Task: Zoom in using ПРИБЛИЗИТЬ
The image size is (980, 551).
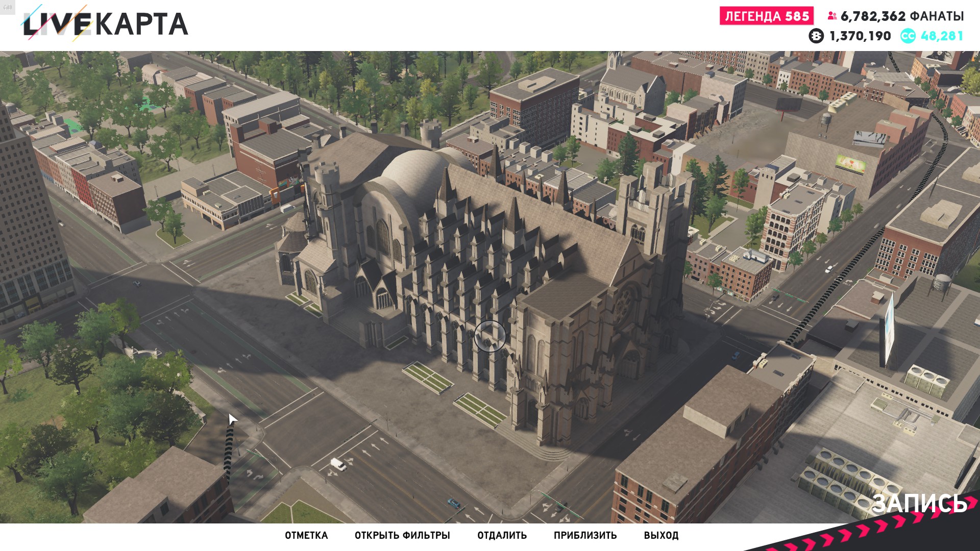Action: [585, 535]
